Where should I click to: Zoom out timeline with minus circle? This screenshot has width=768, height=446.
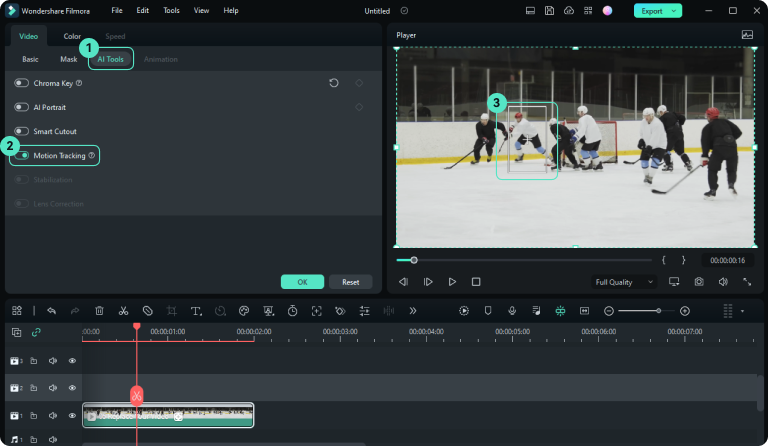click(x=609, y=311)
